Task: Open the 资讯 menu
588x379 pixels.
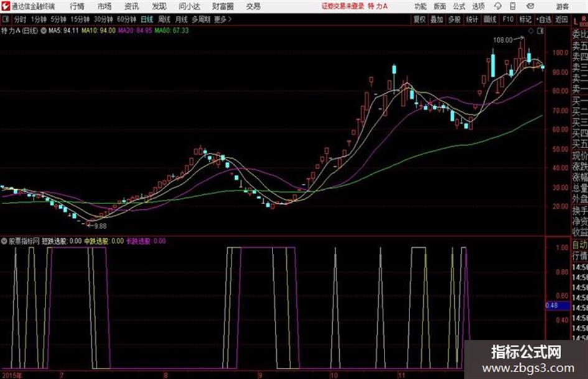Action: tap(132, 6)
